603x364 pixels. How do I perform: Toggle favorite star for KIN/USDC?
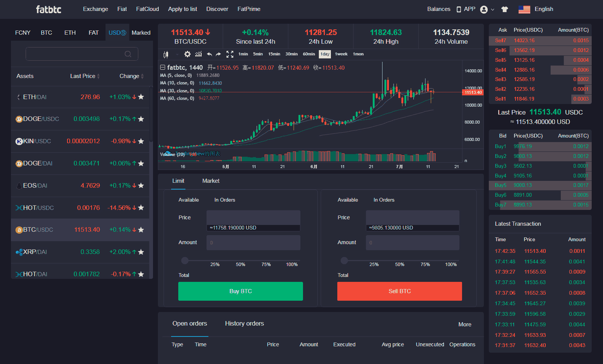141,141
